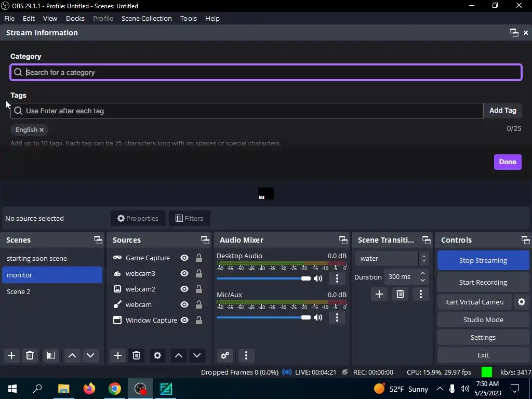Click Stop Streaming

click(x=483, y=261)
